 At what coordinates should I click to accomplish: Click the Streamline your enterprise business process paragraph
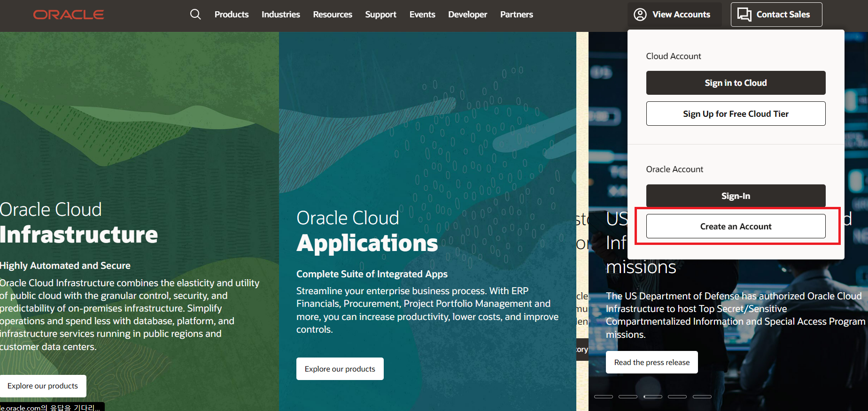tap(427, 310)
